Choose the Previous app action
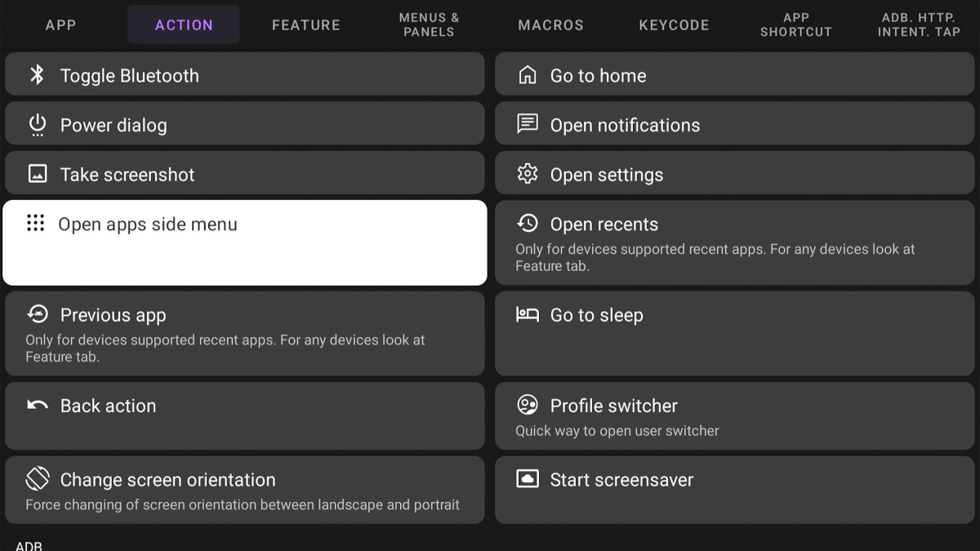The image size is (980, 551). point(245,333)
